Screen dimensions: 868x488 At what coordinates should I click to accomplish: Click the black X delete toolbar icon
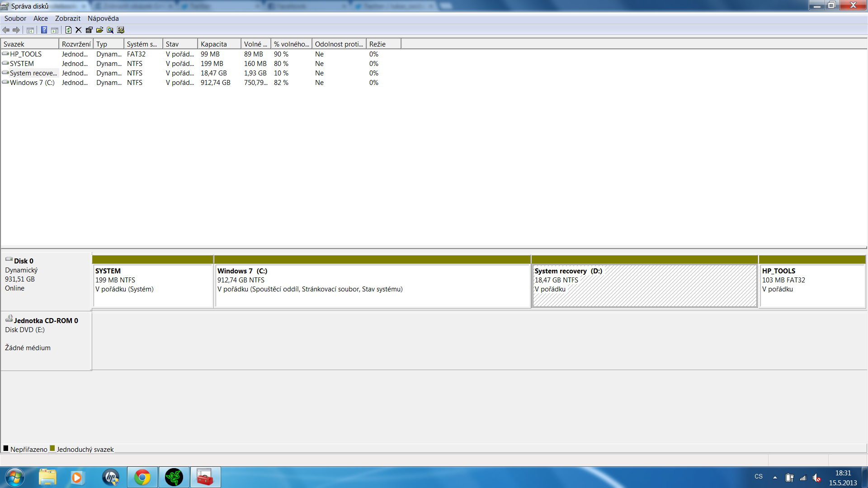tap(79, 30)
